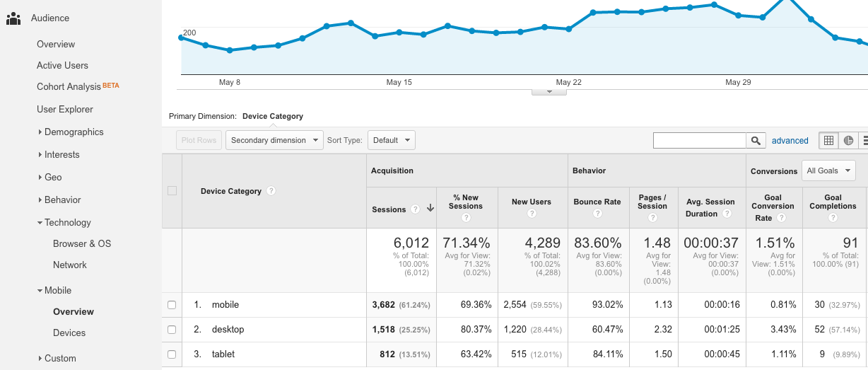Select Browser & OS under Technology
The height and width of the screenshot is (370, 868).
pos(82,244)
